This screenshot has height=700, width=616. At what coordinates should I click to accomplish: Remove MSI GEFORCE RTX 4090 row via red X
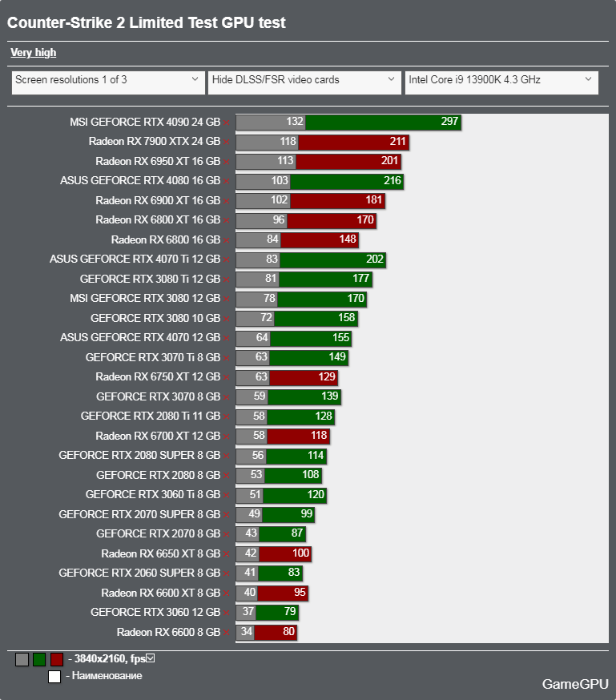pyautogui.click(x=227, y=123)
